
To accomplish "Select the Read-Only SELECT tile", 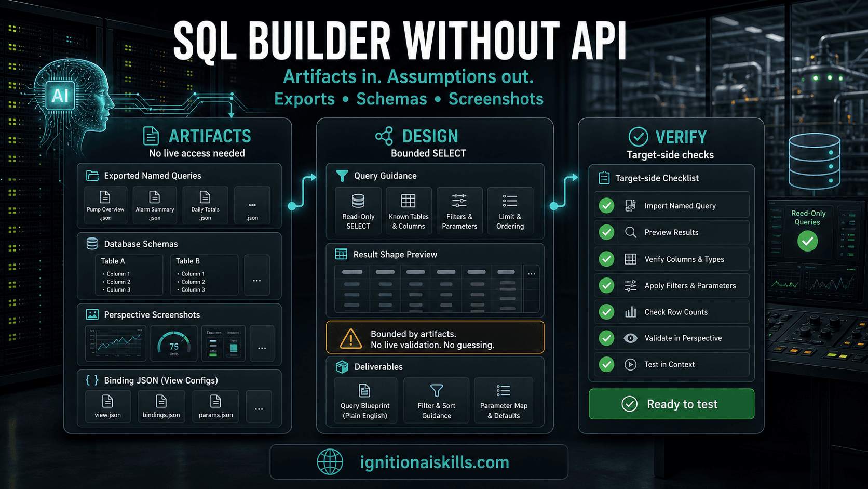I will [x=358, y=211].
